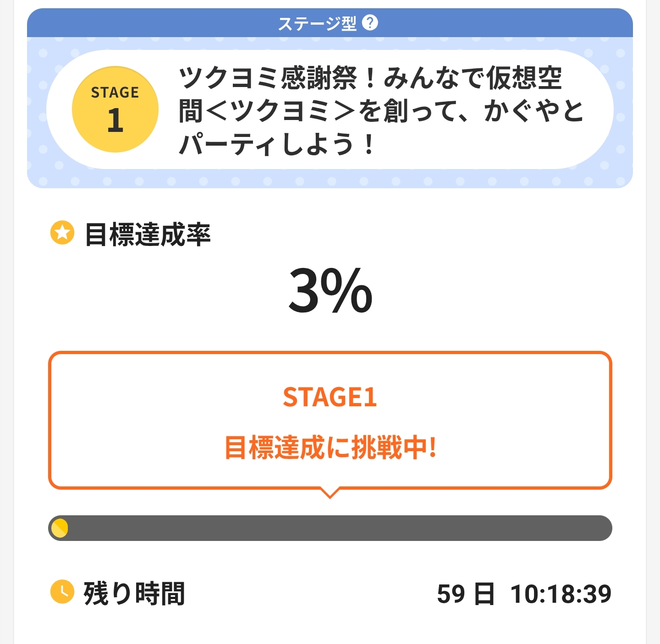Image resolution: width=660 pixels, height=644 pixels.
Task: Tap the STAGE label in yellow badge
Action: pyautogui.click(x=115, y=93)
